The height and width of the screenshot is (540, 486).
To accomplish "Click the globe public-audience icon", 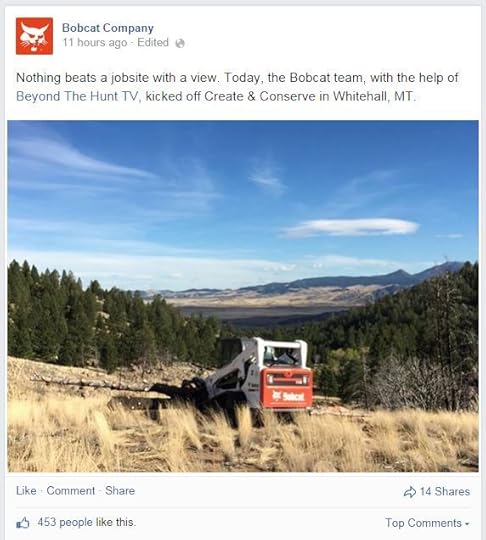I will click(x=180, y=43).
